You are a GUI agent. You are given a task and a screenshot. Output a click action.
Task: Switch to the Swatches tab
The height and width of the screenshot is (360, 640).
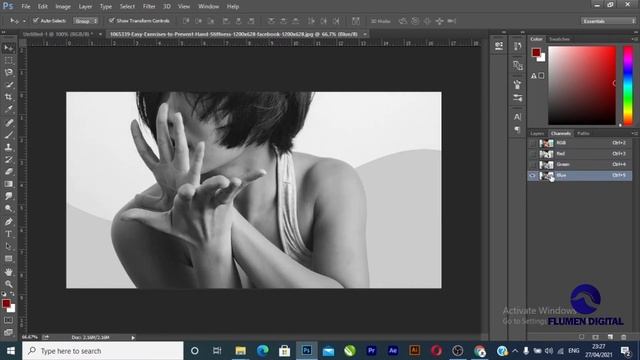[x=559, y=39]
